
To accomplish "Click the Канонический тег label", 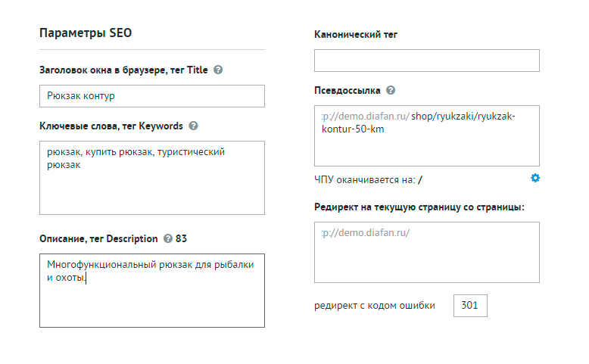I will click(x=356, y=35).
